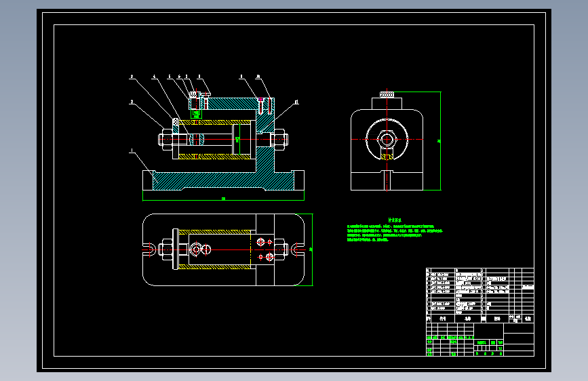Select the green height dimension beside side view
This screenshot has width=588, height=381.
(x=439, y=141)
